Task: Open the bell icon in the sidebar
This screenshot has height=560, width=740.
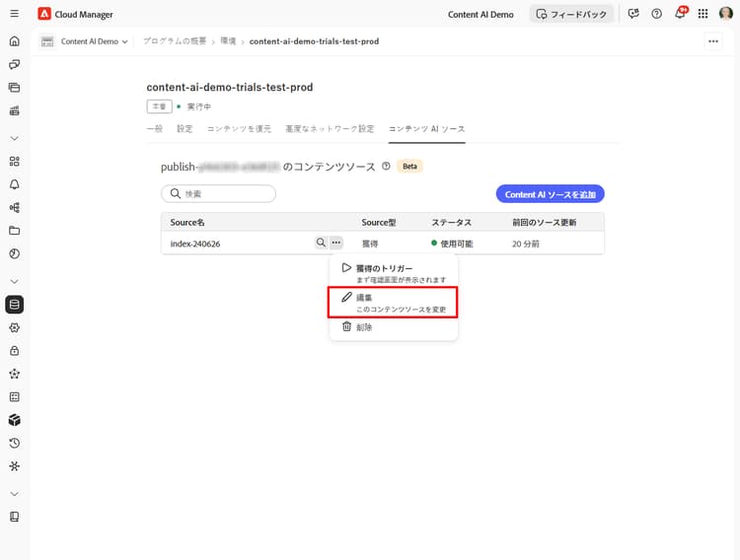Action: [15, 184]
